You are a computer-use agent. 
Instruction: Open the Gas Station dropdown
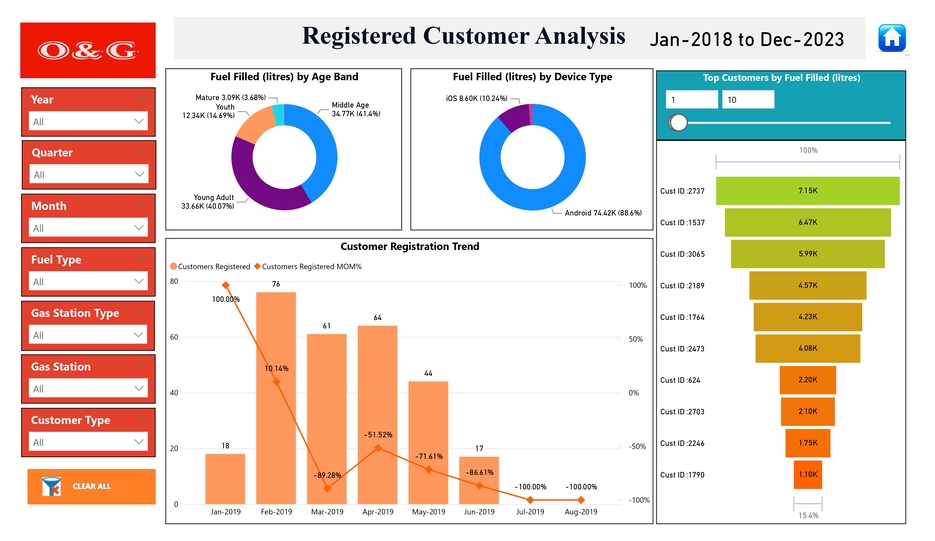[x=89, y=389]
